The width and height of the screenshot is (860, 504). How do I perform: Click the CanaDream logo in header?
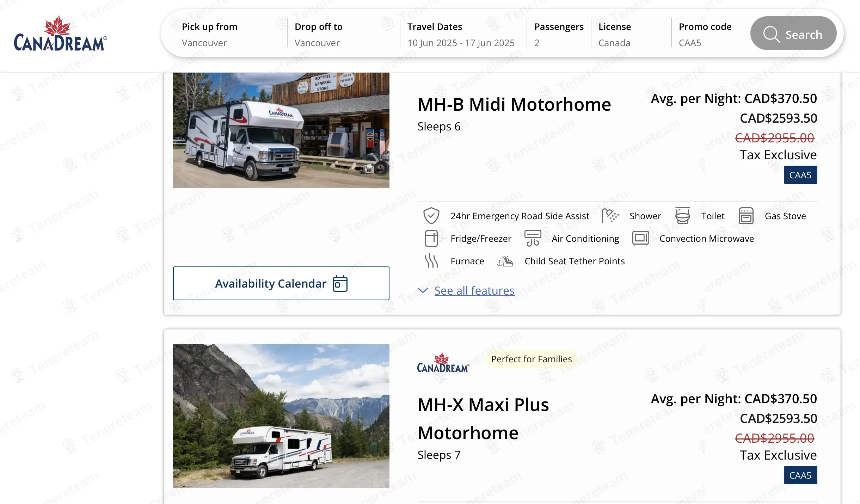coord(60,34)
